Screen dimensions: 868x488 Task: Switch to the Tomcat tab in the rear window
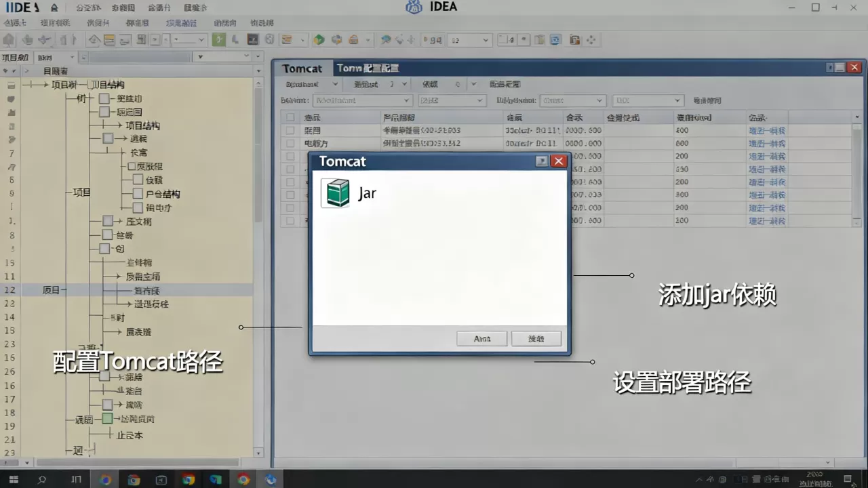[302, 68]
